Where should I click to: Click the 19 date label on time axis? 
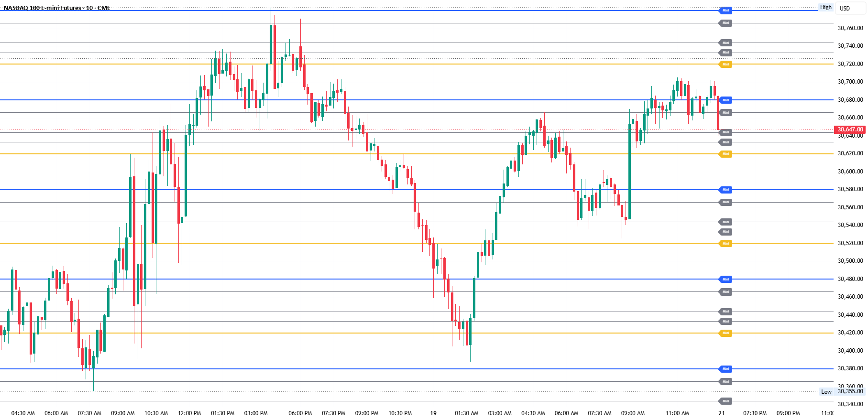(x=433, y=413)
